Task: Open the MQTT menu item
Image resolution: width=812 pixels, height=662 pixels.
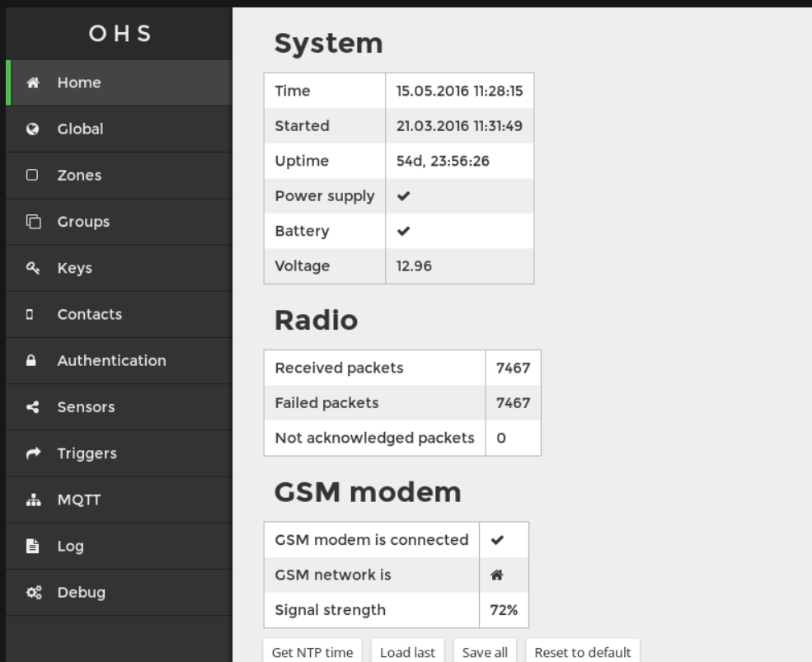Action: tap(119, 500)
